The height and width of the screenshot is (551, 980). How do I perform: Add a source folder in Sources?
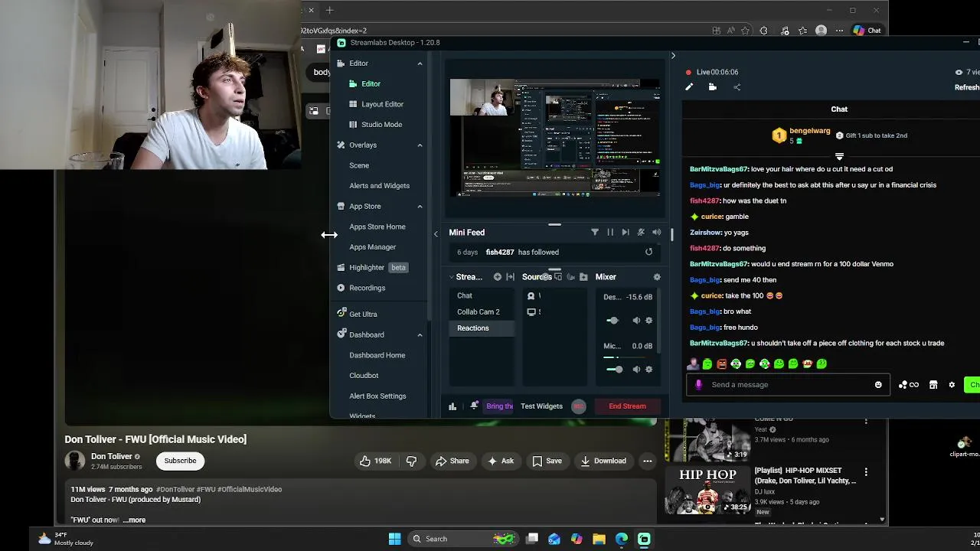coord(583,277)
